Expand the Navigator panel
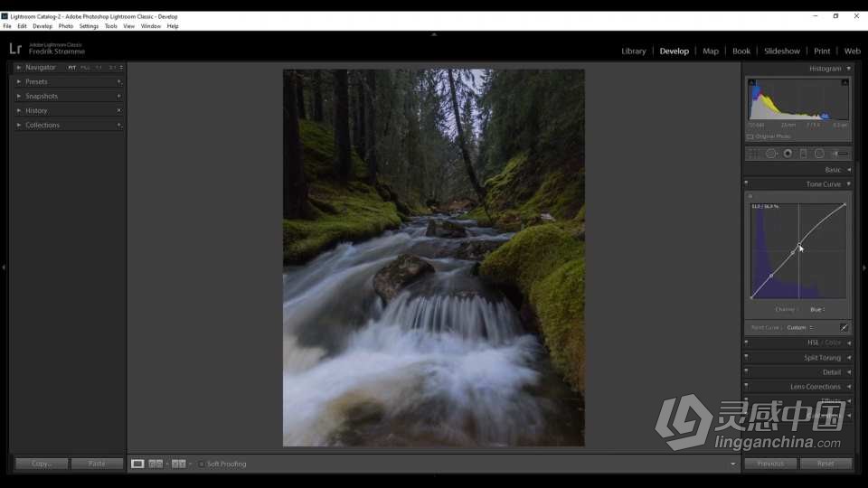Image resolution: width=868 pixels, height=488 pixels. [x=19, y=68]
